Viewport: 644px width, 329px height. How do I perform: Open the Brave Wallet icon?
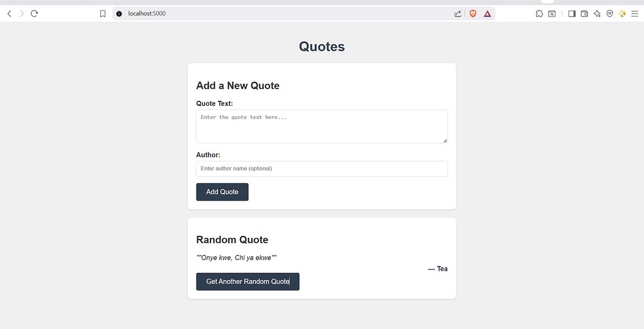pyautogui.click(x=585, y=14)
